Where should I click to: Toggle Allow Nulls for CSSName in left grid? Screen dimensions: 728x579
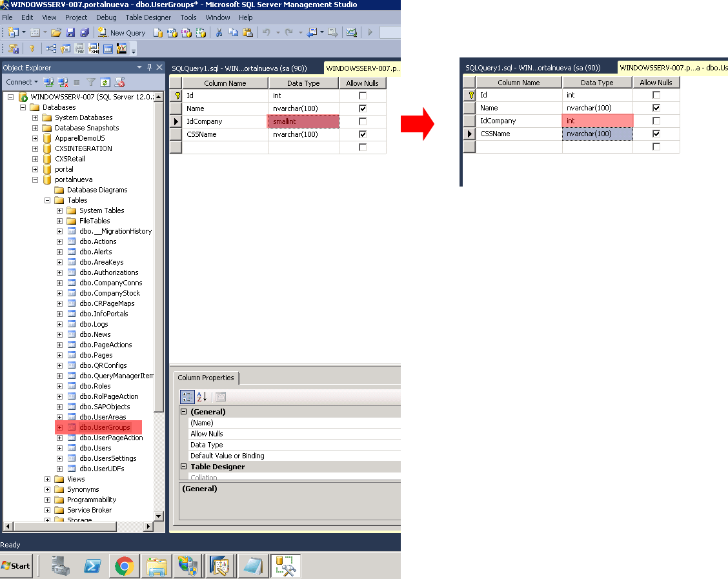click(363, 134)
